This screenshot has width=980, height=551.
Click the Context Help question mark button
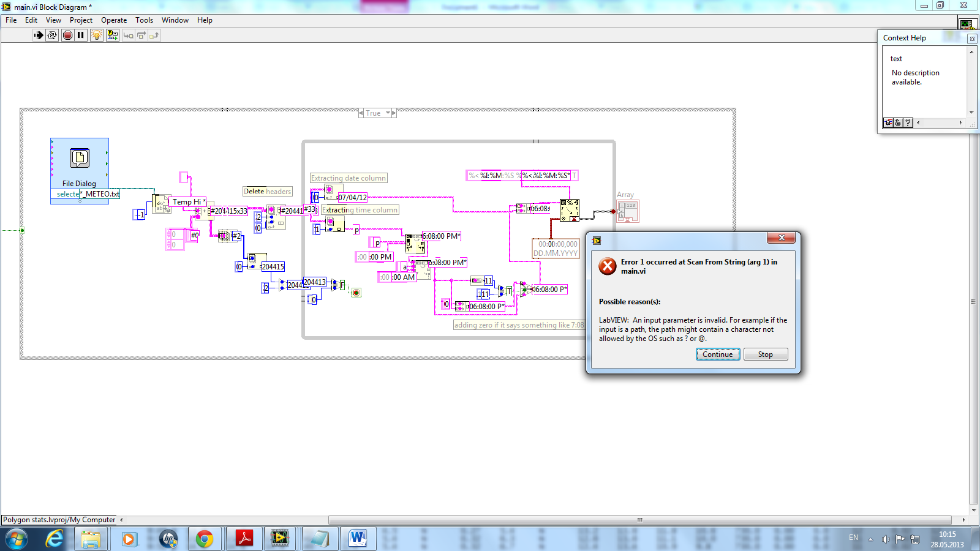[908, 122]
